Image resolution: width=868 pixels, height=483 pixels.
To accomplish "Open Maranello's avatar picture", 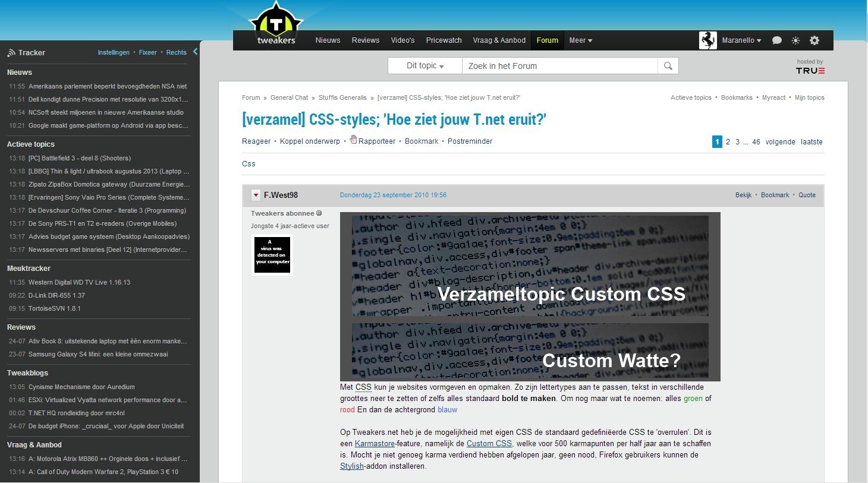I will coord(707,40).
